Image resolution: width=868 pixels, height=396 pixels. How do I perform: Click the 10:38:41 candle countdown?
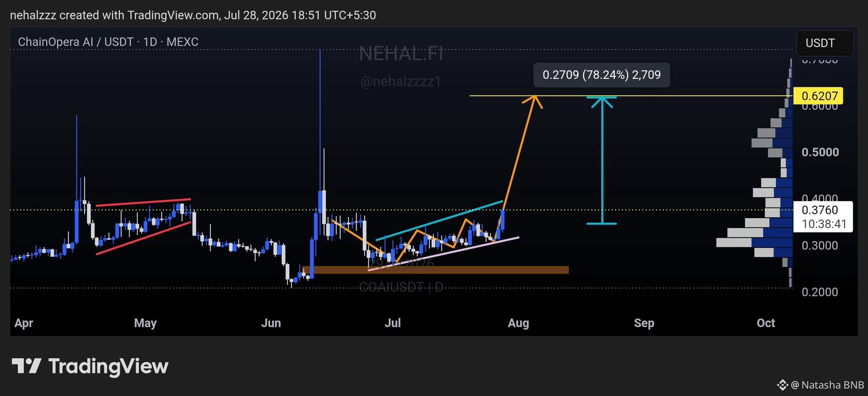click(824, 224)
